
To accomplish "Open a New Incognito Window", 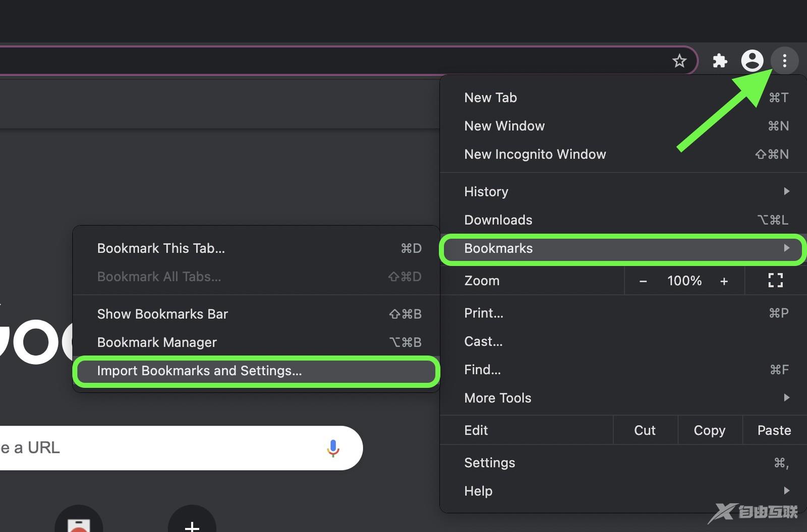I will pyautogui.click(x=623, y=154).
